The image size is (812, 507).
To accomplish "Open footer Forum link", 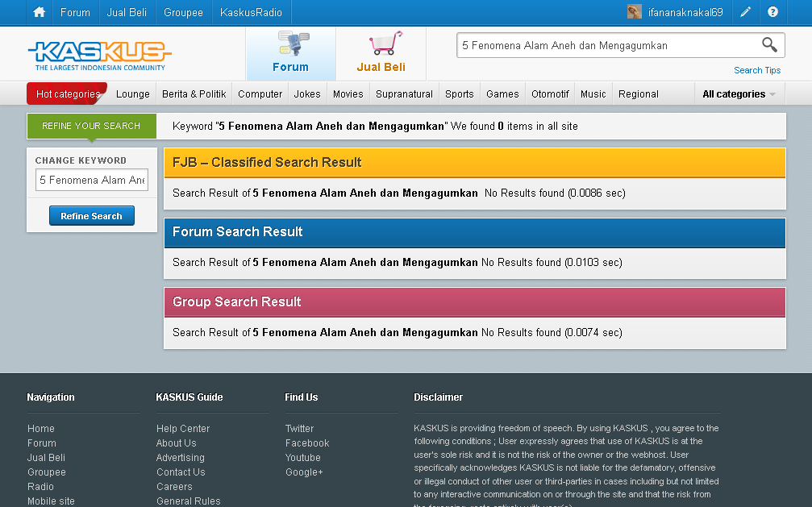I will pos(41,443).
